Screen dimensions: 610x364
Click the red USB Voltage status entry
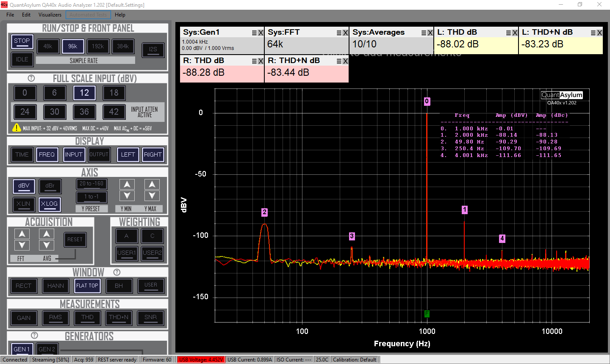201,360
